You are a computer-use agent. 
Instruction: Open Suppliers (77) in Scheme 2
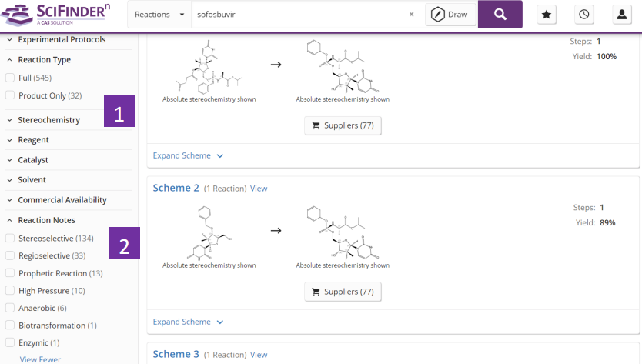point(343,292)
